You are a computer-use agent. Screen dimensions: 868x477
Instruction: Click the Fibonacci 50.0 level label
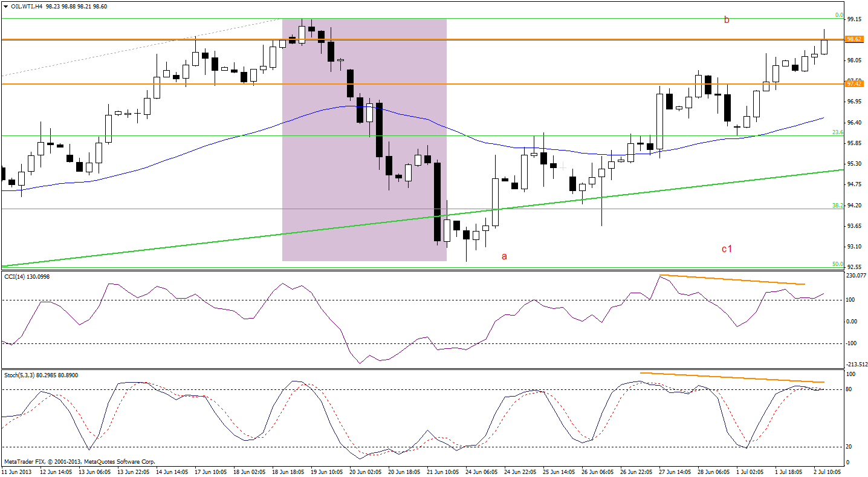[x=837, y=264]
